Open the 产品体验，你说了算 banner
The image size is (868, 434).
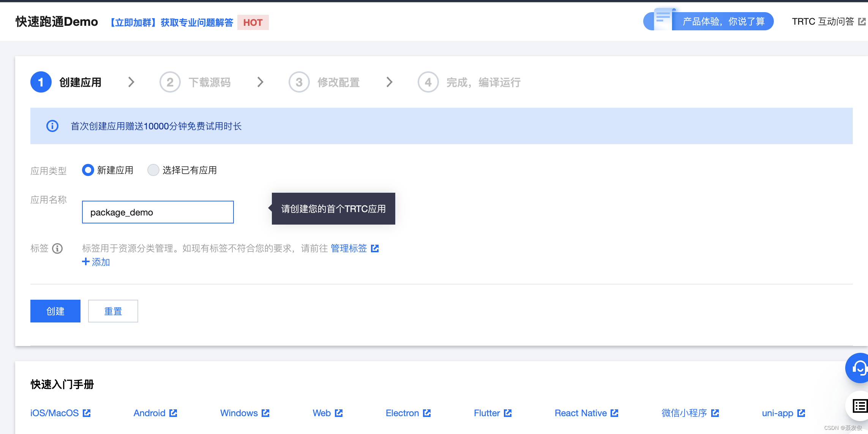pos(709,21)
